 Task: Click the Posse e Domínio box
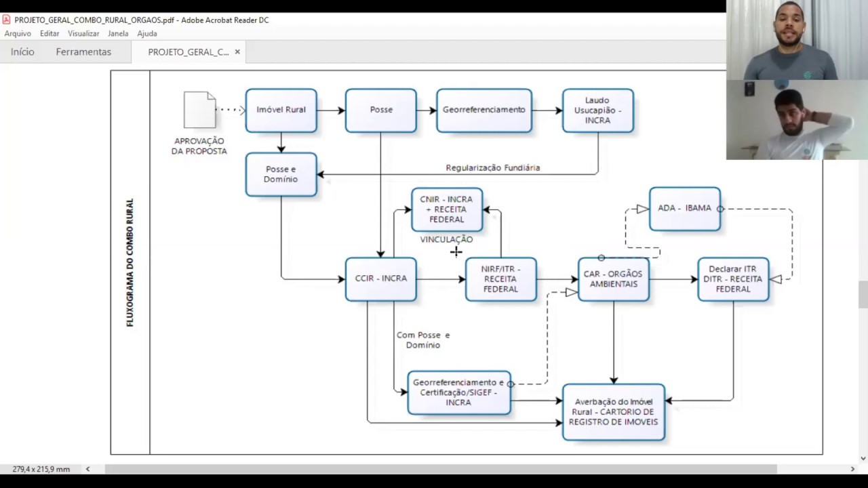pyautogui.click(x=281, y=174)
